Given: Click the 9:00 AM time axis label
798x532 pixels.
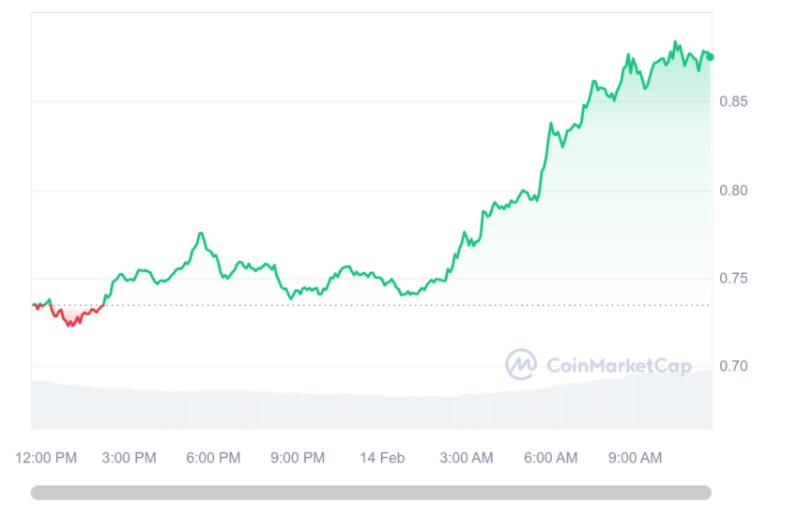Looking at the screenshot, I should coord(636,458).
